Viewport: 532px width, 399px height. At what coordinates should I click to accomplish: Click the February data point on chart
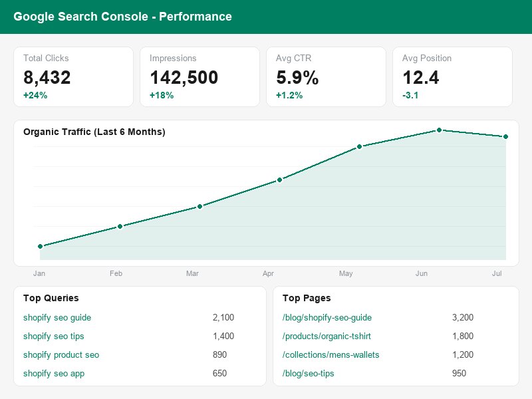(x=120, y=226)
